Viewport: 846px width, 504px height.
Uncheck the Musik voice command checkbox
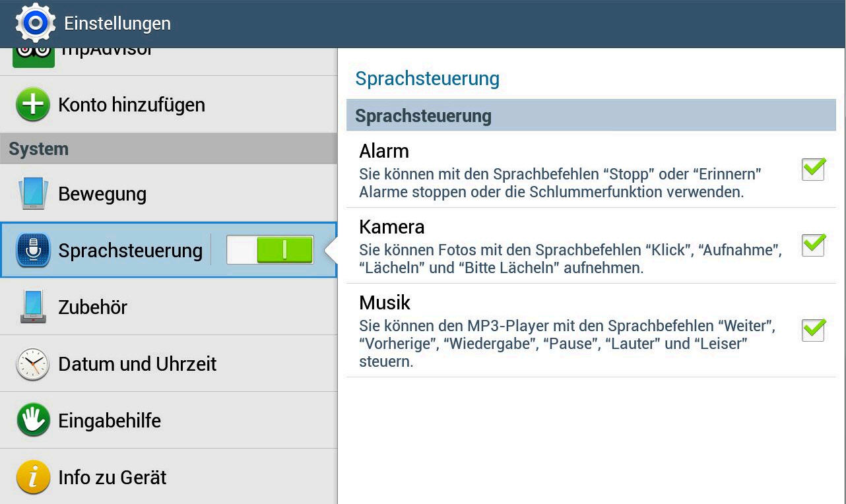click(x=813, y=329)
